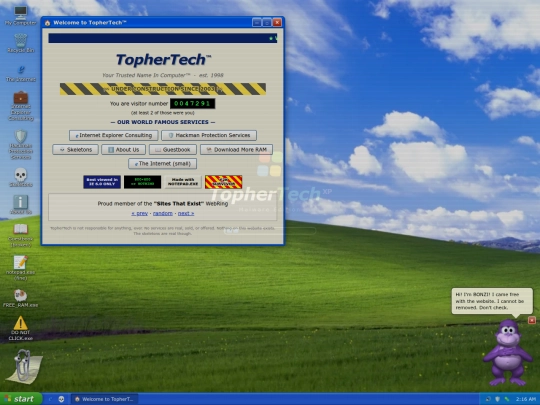Follow the webring random link

click(x=163, y=214)
